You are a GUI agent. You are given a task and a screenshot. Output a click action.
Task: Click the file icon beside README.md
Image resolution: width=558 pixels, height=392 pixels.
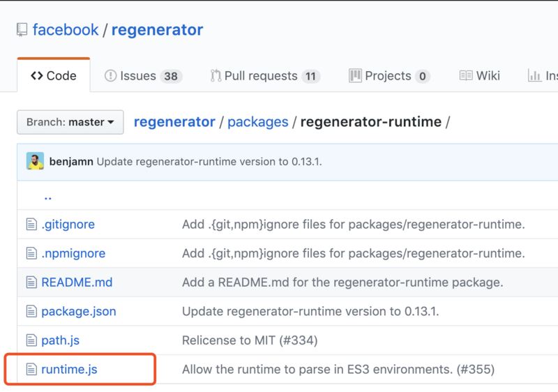tap(30, 282)
